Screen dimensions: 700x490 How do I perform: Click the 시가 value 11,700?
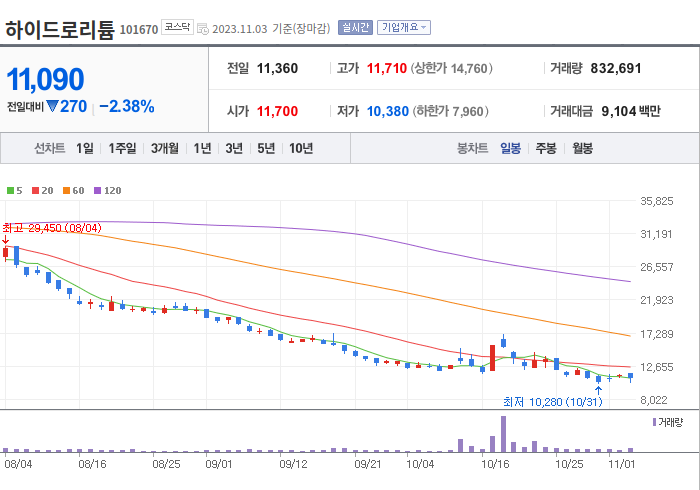point(277,111)
